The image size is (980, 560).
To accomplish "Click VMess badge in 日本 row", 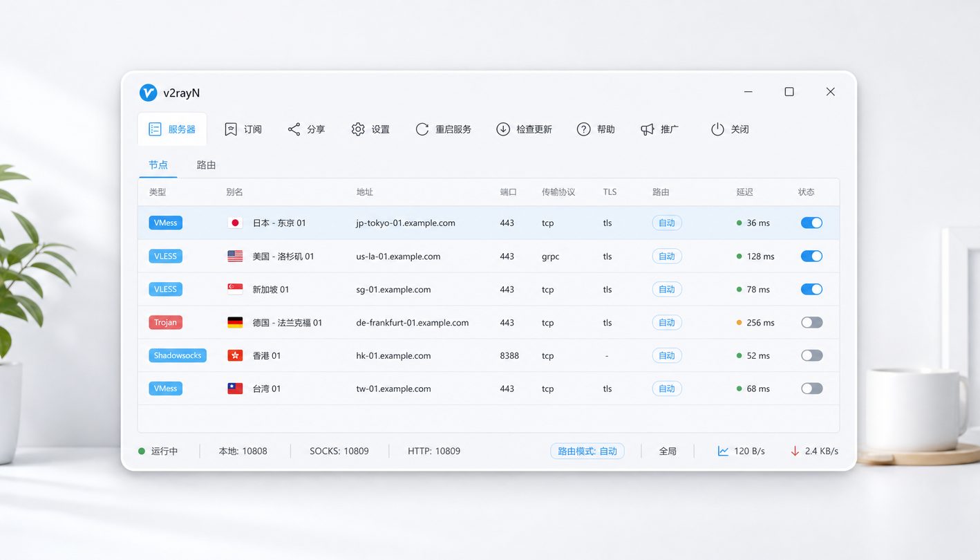I will [x=165, y=223].
